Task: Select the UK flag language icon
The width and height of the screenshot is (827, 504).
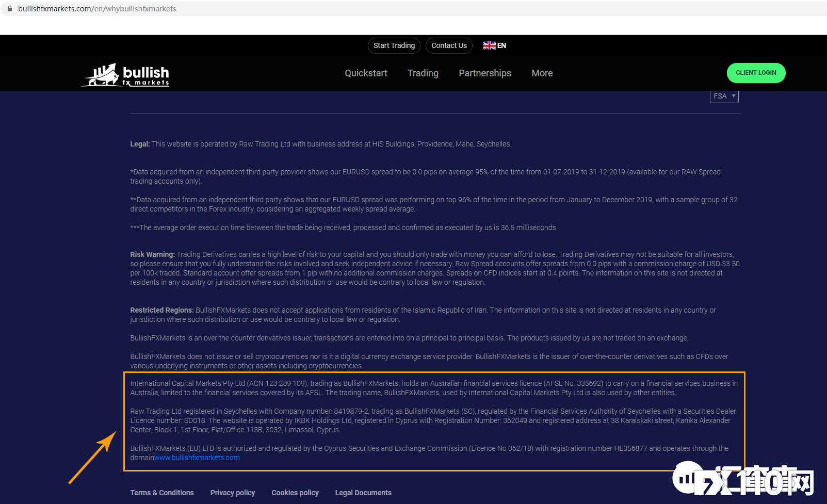Action: [489, 45]
